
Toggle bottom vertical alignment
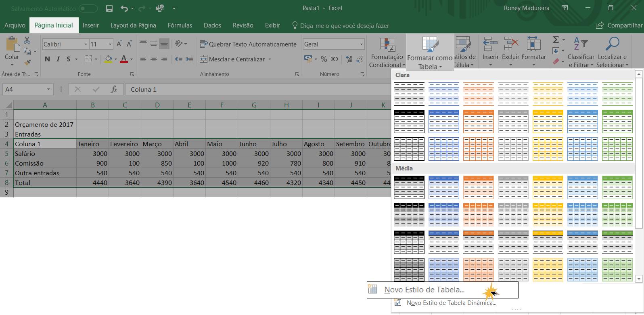pos(164,44)
